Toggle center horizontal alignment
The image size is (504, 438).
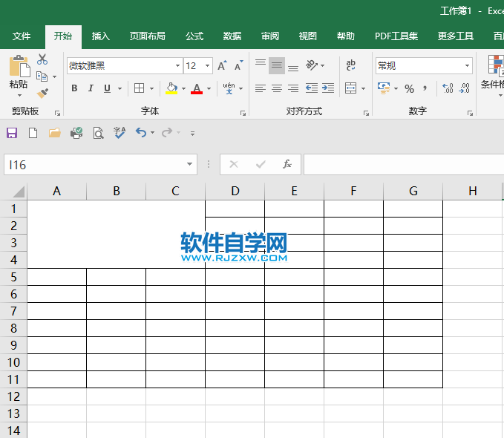(277, 88)
